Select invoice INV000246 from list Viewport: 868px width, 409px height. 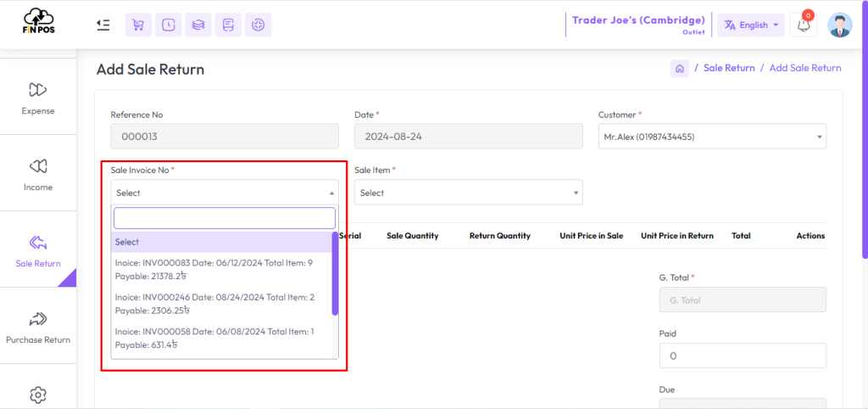coord(221,304)
